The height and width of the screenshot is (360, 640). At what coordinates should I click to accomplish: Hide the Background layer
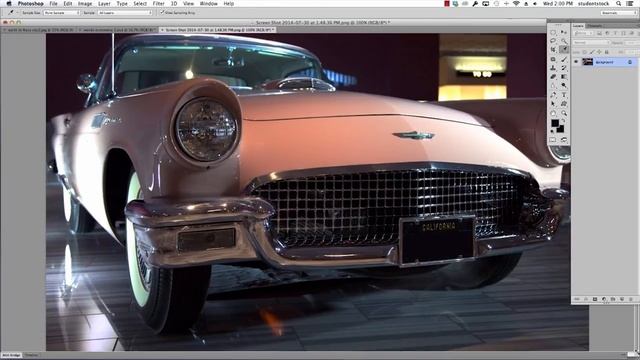pyautogui.click(x=576, y=62)
